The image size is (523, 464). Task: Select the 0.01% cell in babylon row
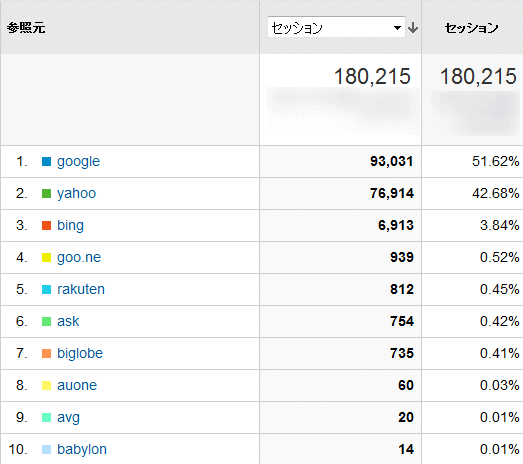(500, 449)
